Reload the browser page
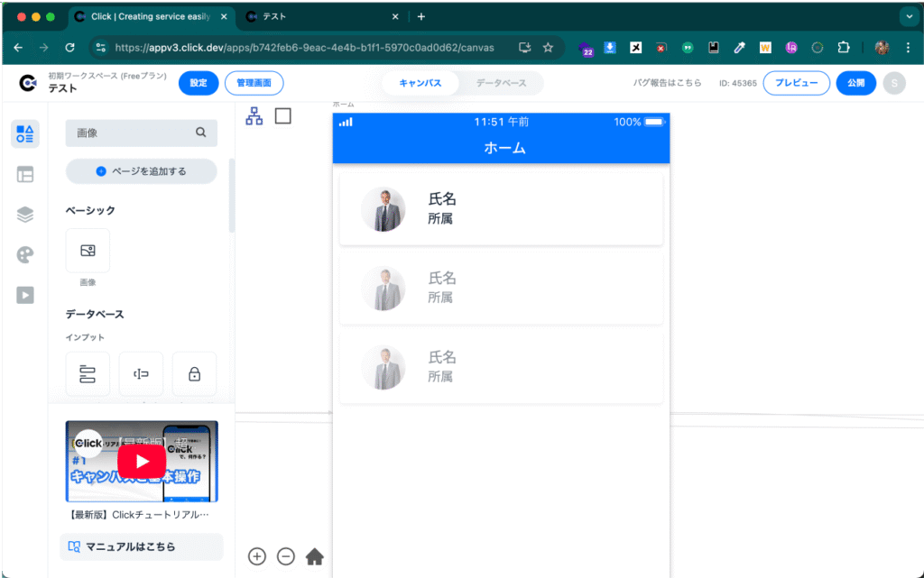The image size is (924, 578). click(69, 48)
